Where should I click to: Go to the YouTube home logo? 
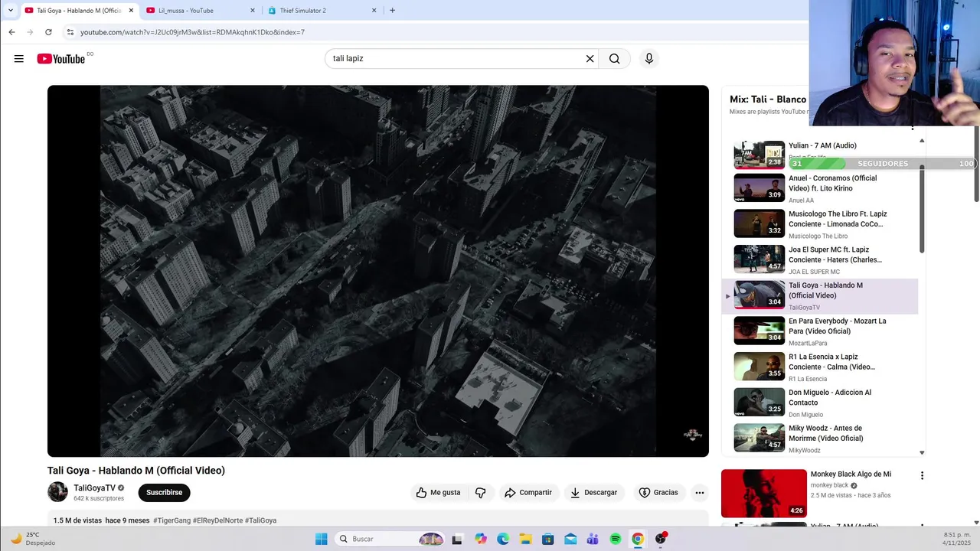click(x=61, y=59)
